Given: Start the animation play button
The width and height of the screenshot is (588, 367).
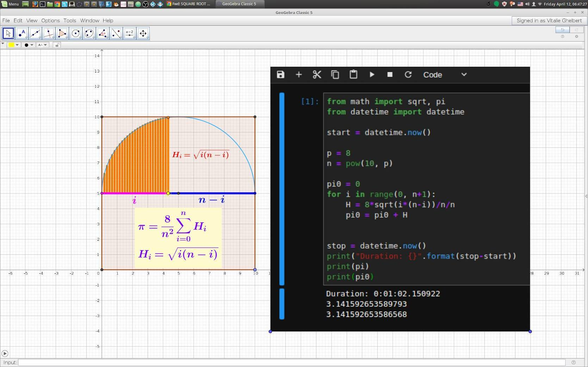Looking at the screenshot, I should (5, 353).
